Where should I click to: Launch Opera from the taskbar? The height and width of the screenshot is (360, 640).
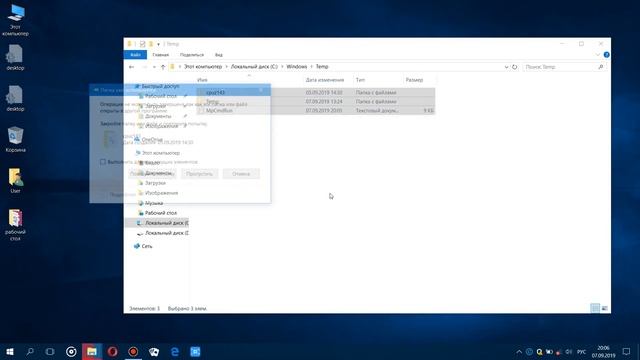[113, 351]
